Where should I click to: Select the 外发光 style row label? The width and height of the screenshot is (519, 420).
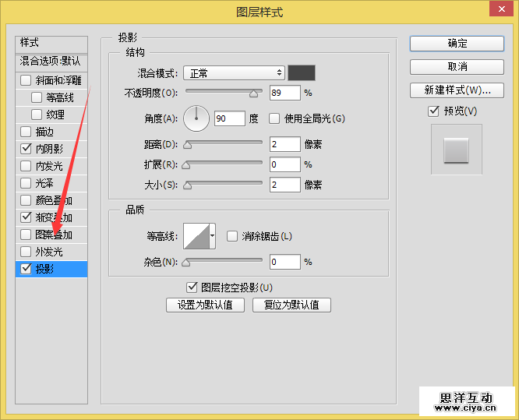point(49,252)
